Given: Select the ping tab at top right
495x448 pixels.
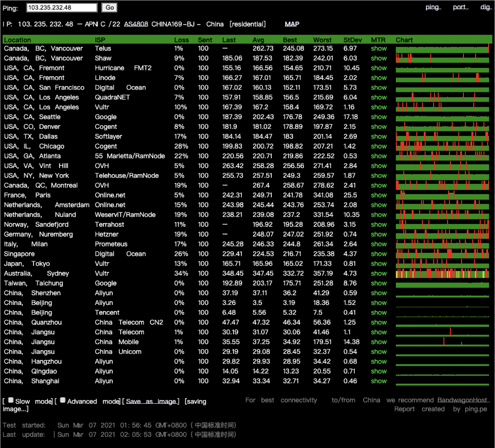Looking at the screenshot, I should point(433,7).
